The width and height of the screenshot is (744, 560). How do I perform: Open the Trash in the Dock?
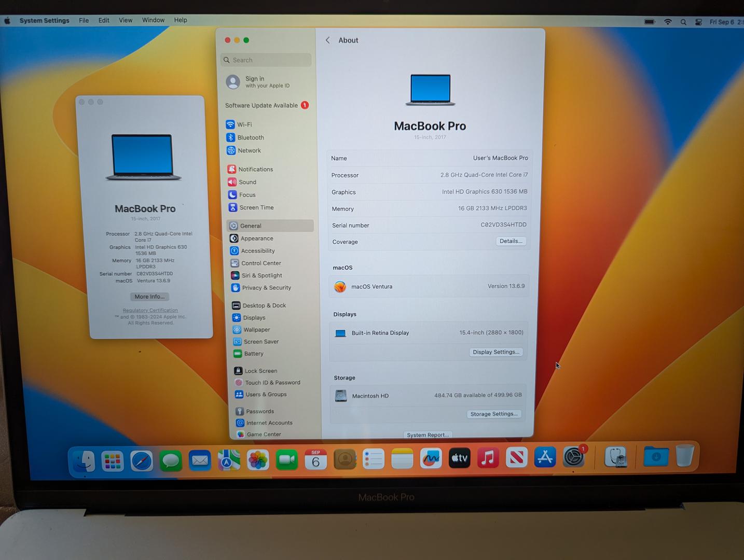click(x=685, y=456)
